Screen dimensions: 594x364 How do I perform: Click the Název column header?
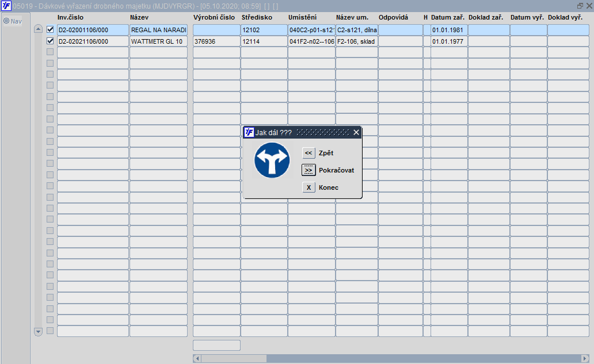point(139,17)
